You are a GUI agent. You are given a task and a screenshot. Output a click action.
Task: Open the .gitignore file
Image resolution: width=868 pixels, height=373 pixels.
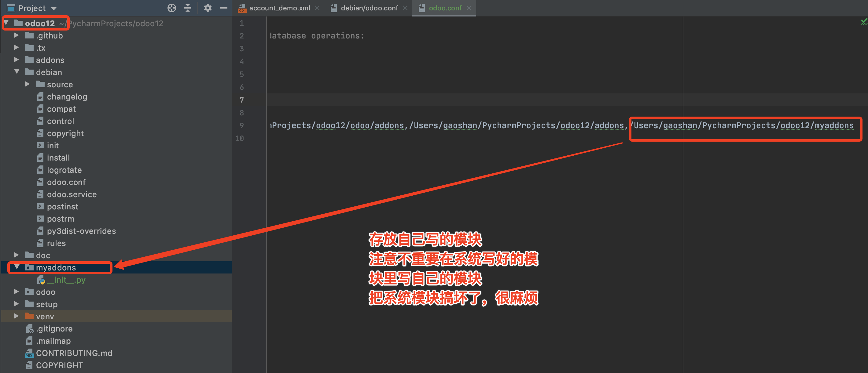pyautogui.click(x=54, y=329)
